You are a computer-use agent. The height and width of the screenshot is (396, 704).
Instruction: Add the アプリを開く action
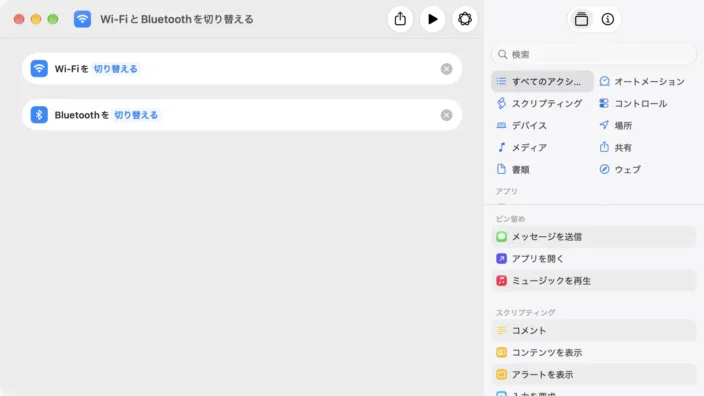pyautogui.click(x=594, y=259)
